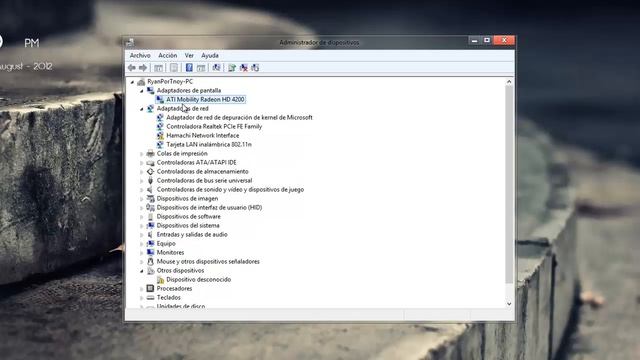
Task: Minimize the Administrador de dispositivos window
Action: tap(474, 40)
